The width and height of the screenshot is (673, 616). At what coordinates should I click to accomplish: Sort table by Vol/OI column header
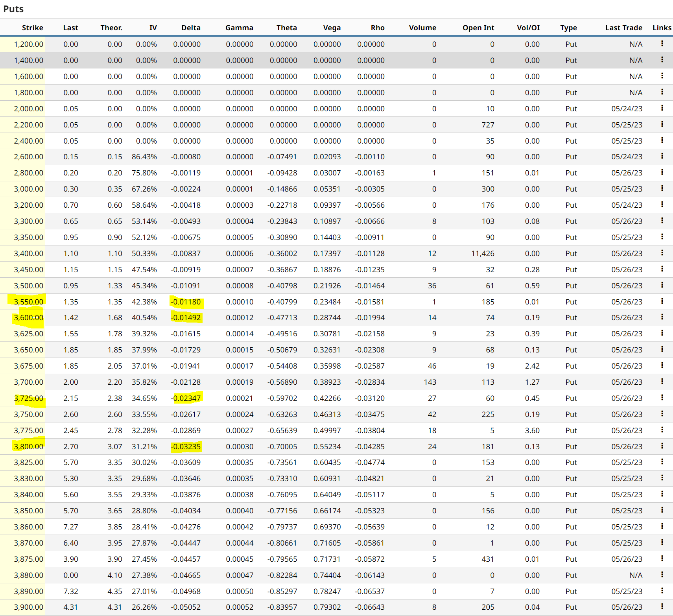pos(528,28)
